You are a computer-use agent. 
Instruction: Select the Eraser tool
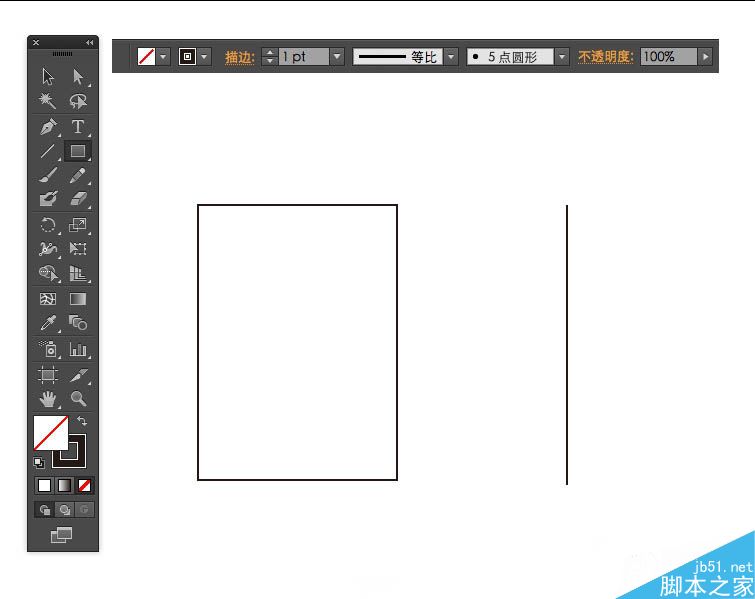coord(78,198)
